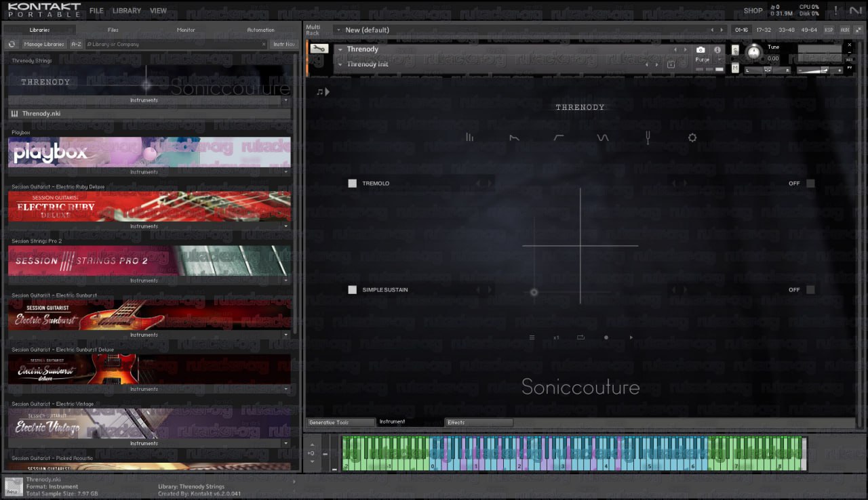Click the Manage Libraries button
Image resolution: width=868 pixels, height=500 pixels.
[44, 44]
